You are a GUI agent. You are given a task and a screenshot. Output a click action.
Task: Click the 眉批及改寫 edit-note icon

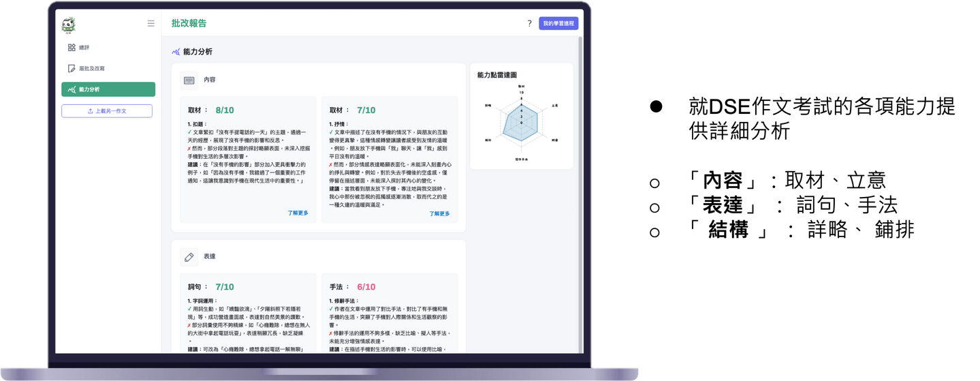72,69
